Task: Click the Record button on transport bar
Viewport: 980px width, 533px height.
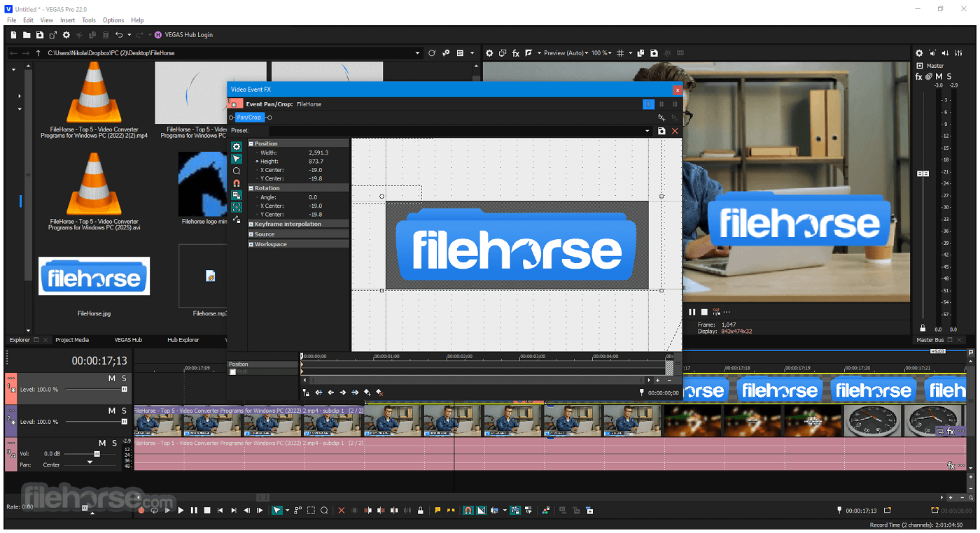Action: point(141,511)
